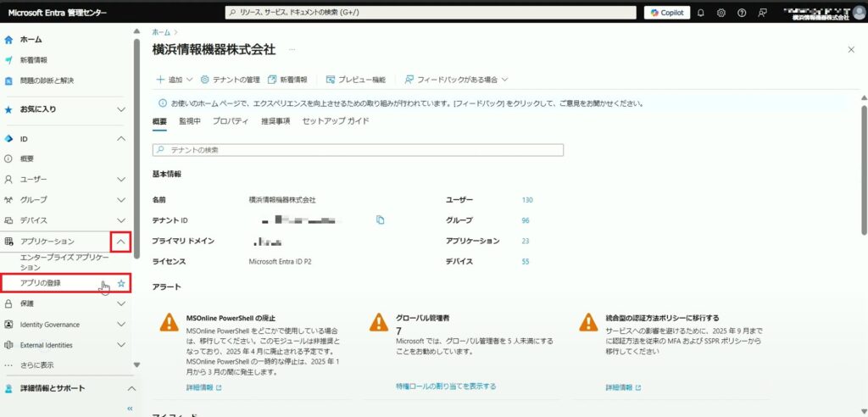Click the MSOnline PowerShell warning triangle icon
Screen dimensions: 868x417
click(169, 322)
